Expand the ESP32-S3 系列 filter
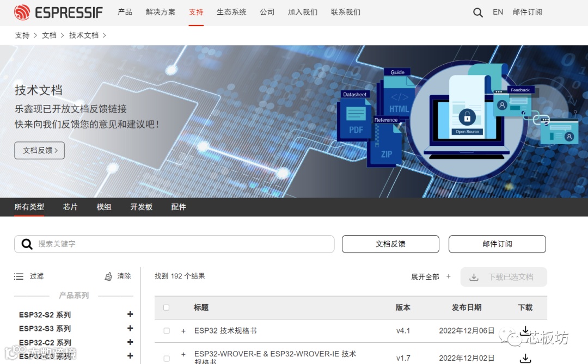The width and height of the screenshot is (588, 364). 130,328
